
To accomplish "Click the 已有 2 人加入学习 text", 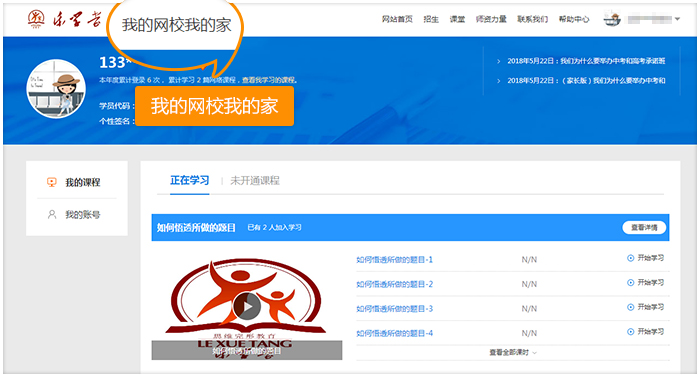I will pyautogui.click(x=274, y=227).
